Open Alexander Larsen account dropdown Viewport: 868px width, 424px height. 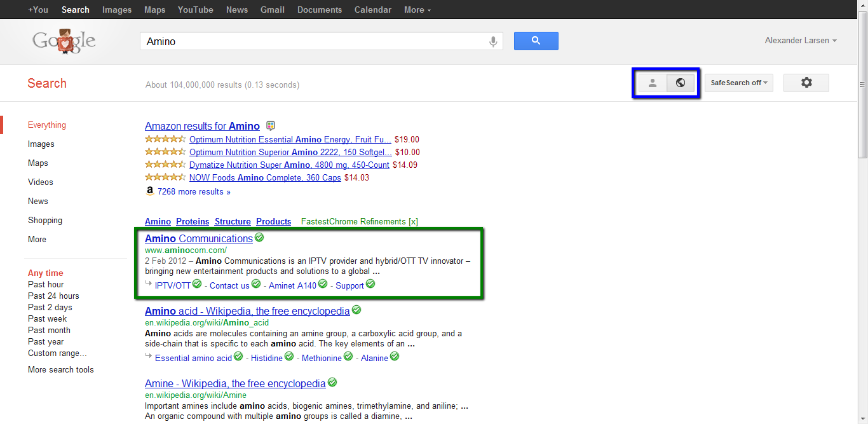(801, 41)
